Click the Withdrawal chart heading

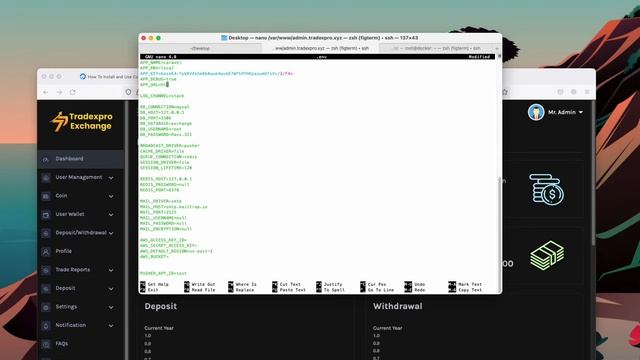398,306
